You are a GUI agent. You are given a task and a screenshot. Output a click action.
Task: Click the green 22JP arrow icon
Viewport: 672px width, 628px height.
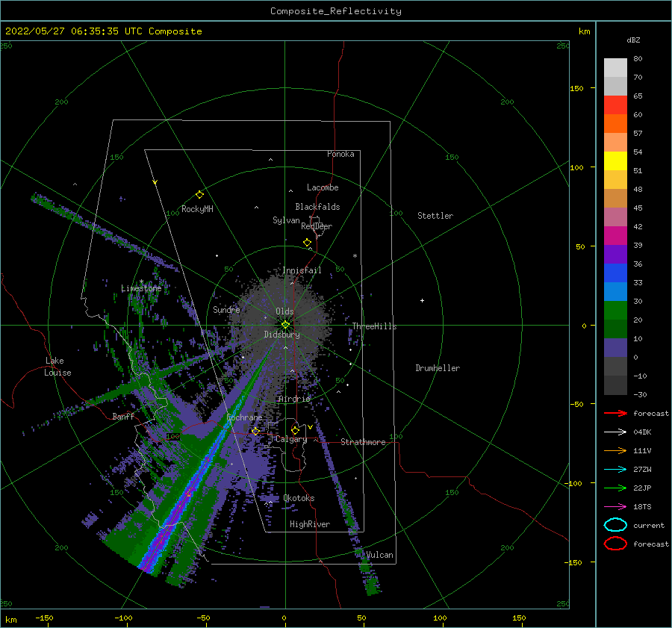click(615, 488)
